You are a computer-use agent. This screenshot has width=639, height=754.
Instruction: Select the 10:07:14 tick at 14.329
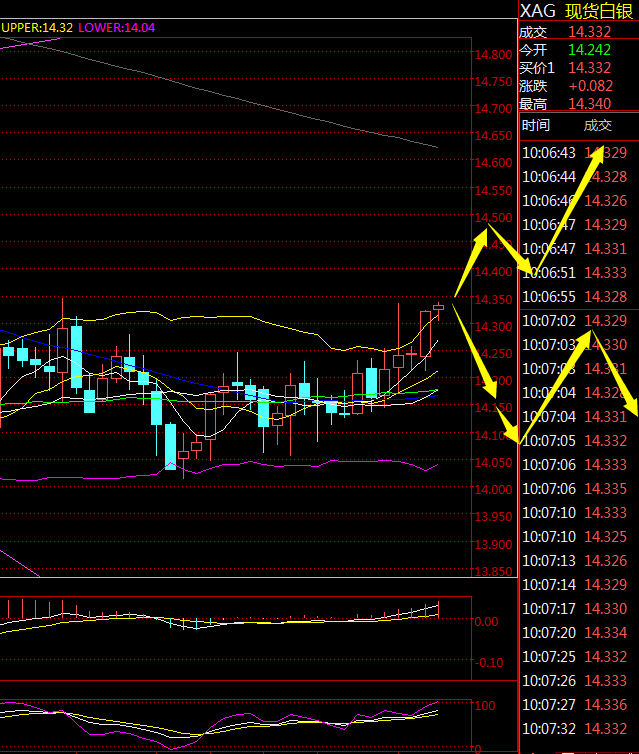(x=575, y=585)
